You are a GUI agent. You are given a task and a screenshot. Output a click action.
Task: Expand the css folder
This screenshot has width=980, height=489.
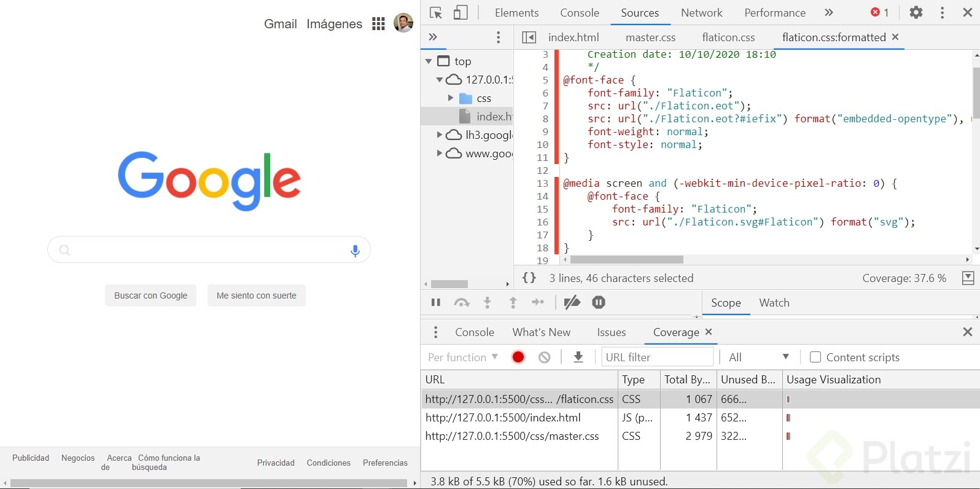tap(451, 98)
